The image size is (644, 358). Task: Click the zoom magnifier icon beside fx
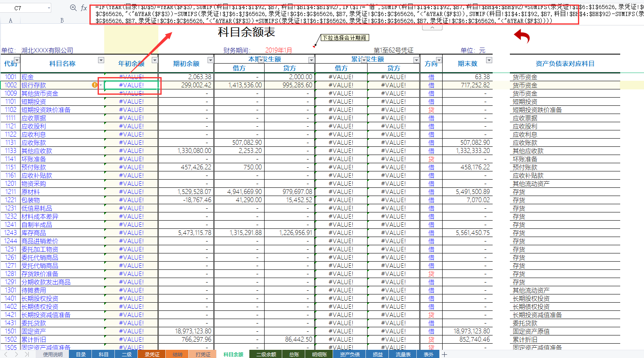click(x=73, y=8)
